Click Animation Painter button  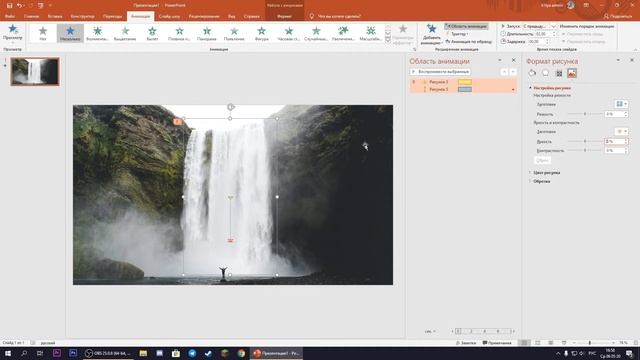click(469, 42)
